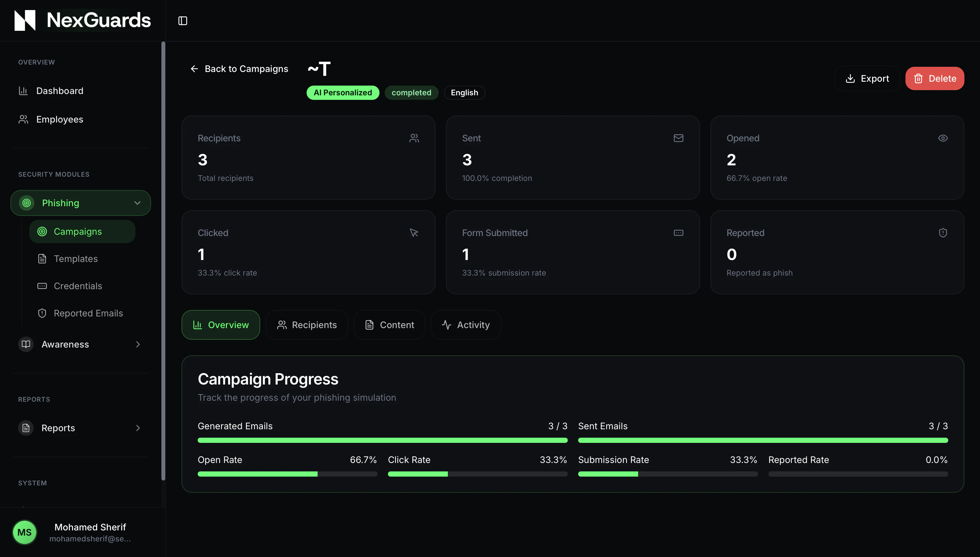
Task: Go back to Campaigns
Action: point(239,69)
